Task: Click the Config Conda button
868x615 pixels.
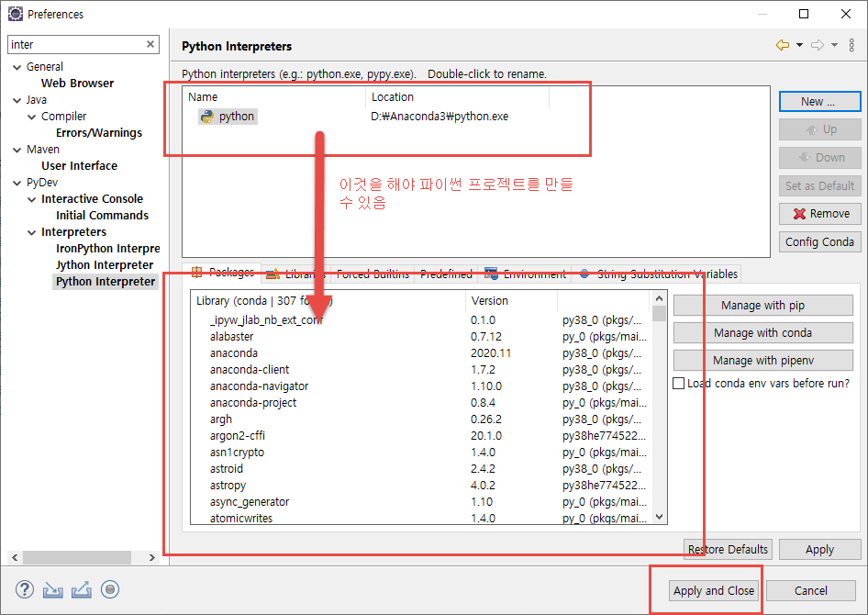Action: click(820, 242)
